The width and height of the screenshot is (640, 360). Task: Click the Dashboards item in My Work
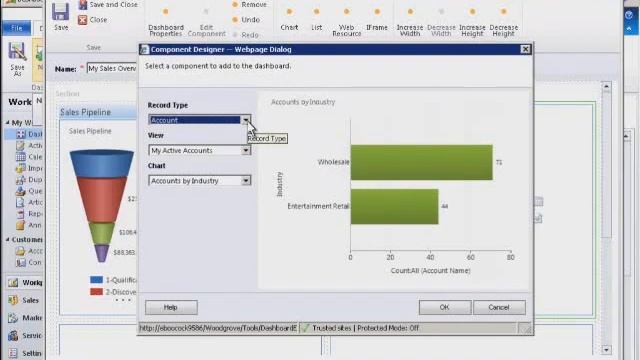[29, 134]
